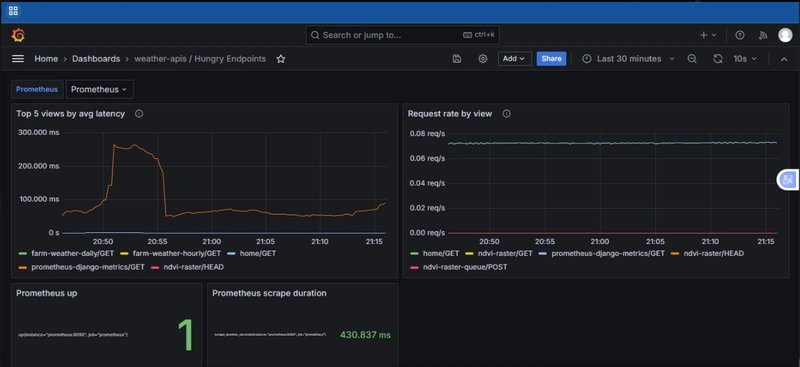Open the Grafana logo home
800x367 pixels.
18,35
